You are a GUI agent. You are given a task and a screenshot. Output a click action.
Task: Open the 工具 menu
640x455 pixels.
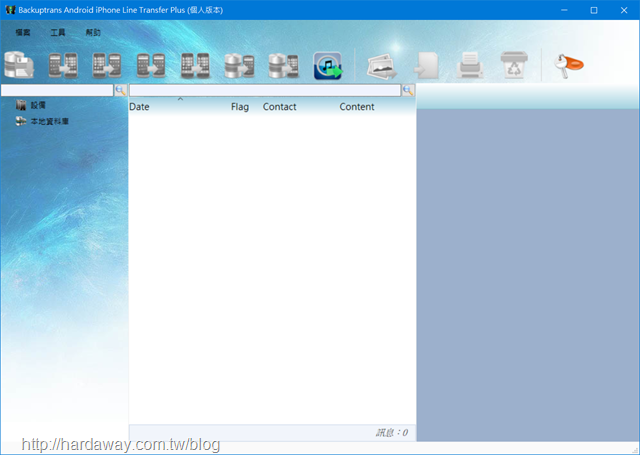pyautogui.click(x=58, y=32)
